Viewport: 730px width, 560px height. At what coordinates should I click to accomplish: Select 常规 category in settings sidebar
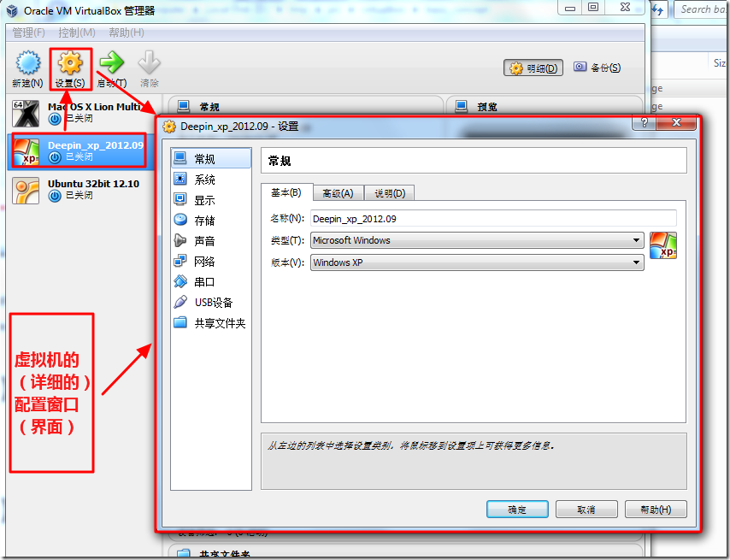(211, 159)
